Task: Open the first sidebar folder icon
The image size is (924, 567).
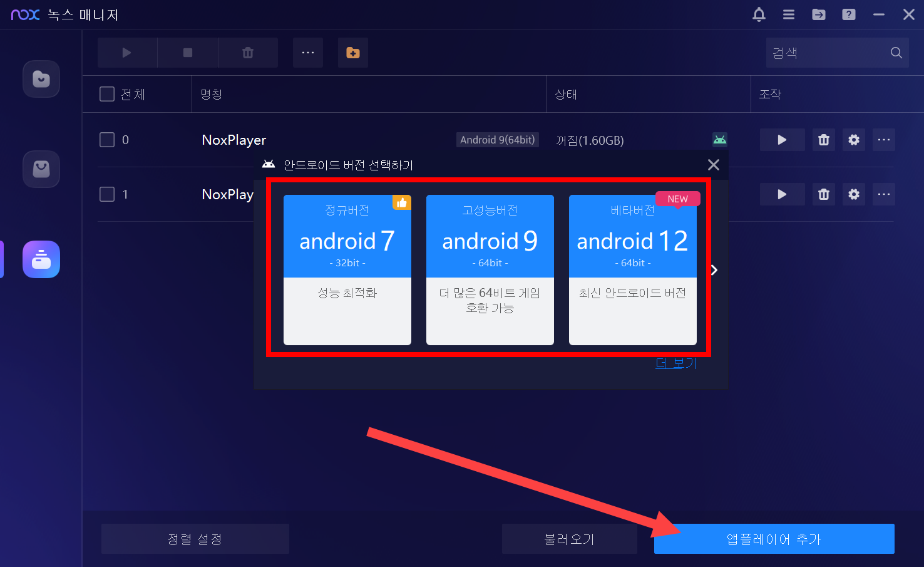Action: pos(41,79)
